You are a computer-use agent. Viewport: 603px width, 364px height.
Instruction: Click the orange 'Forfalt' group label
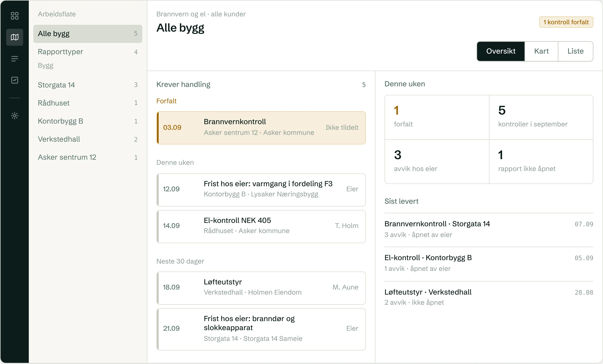point(166,101)
